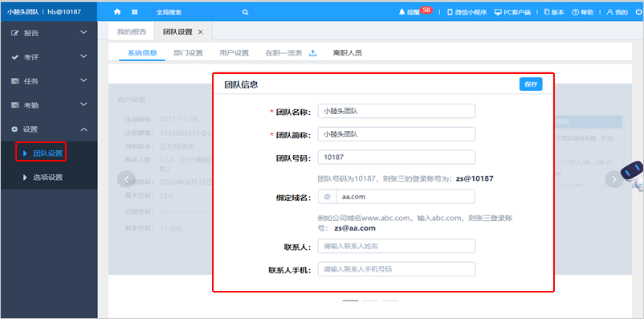The height and width of the screenshot is (319, 644).
Task: Open the reminder bell notifications
Action: [415, 11]
